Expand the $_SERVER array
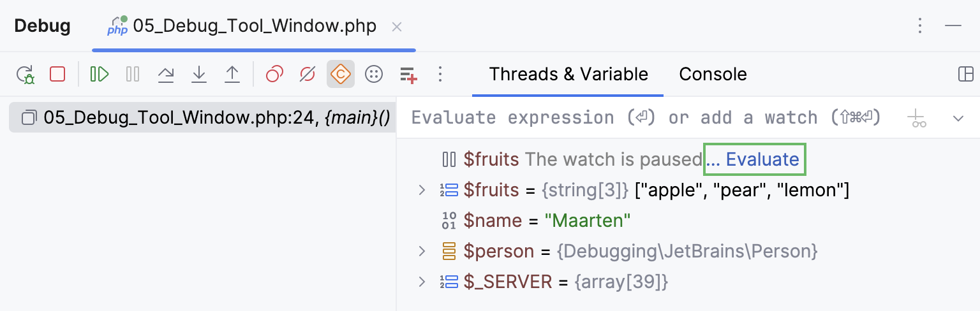The image size is (980, 311). click(x=421, y=282)
